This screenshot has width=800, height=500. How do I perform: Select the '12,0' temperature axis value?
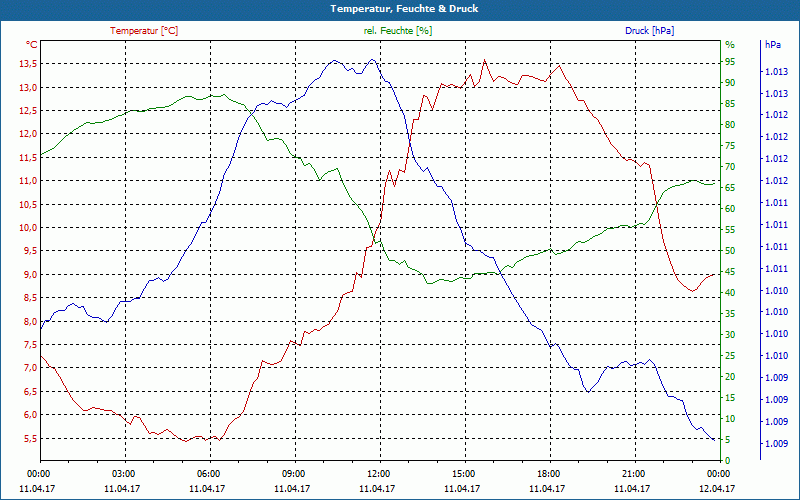coord(28,134)
